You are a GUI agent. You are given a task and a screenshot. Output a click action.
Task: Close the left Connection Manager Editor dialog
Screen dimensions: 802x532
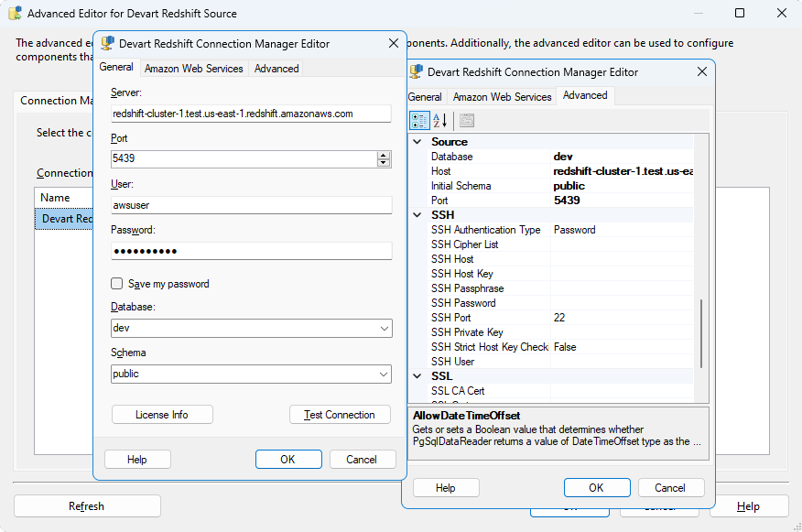click(x=394, y=43)
